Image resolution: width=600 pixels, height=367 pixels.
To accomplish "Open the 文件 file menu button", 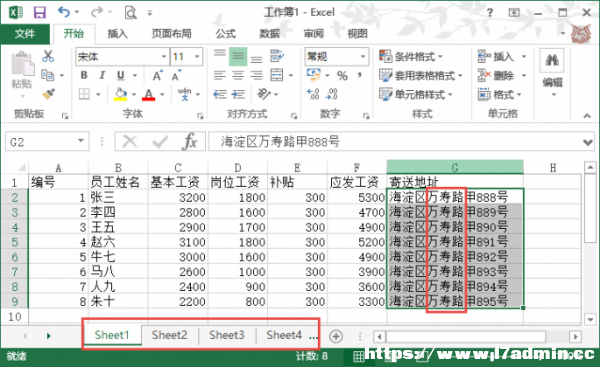I will point(25,34).
